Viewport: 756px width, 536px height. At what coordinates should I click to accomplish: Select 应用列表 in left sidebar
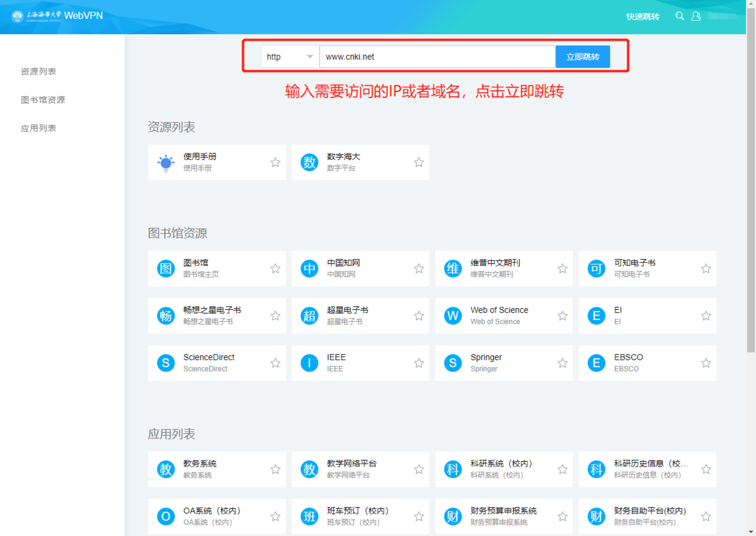click(x=38, y=128)
